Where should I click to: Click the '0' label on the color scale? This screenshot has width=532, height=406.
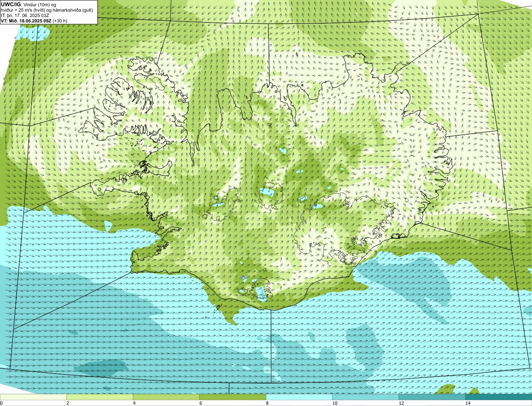pos(1,403)
